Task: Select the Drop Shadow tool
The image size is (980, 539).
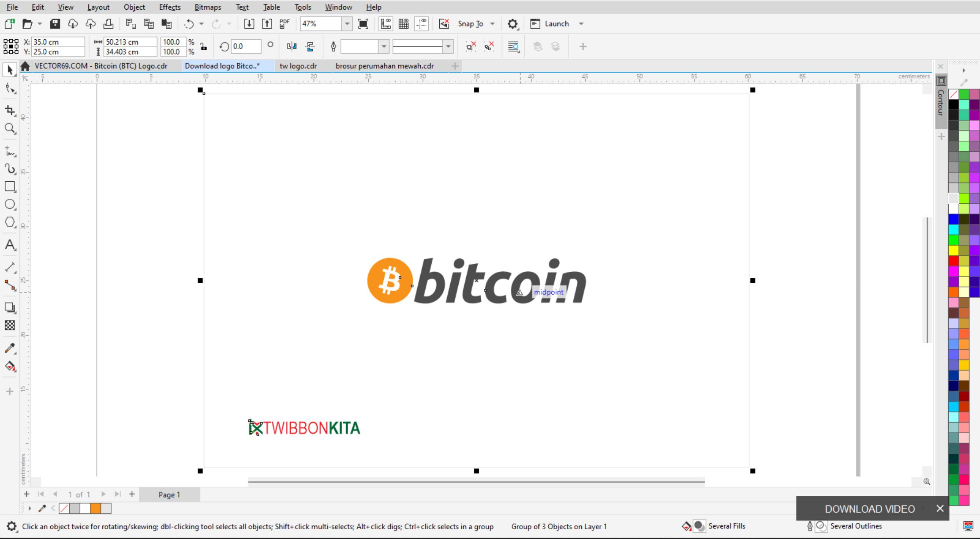Action: (10, 307)
